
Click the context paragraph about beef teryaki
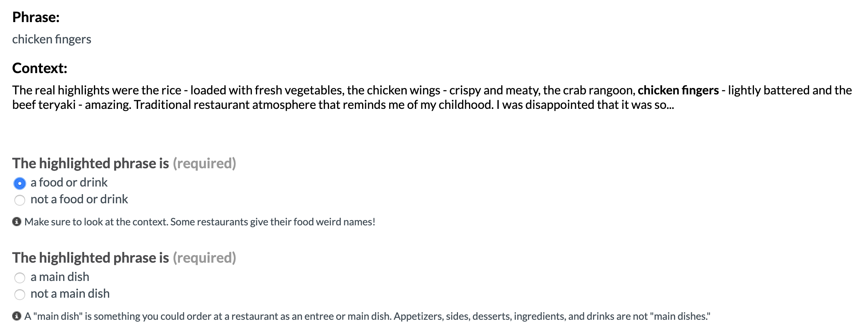[x=432, y=97]
